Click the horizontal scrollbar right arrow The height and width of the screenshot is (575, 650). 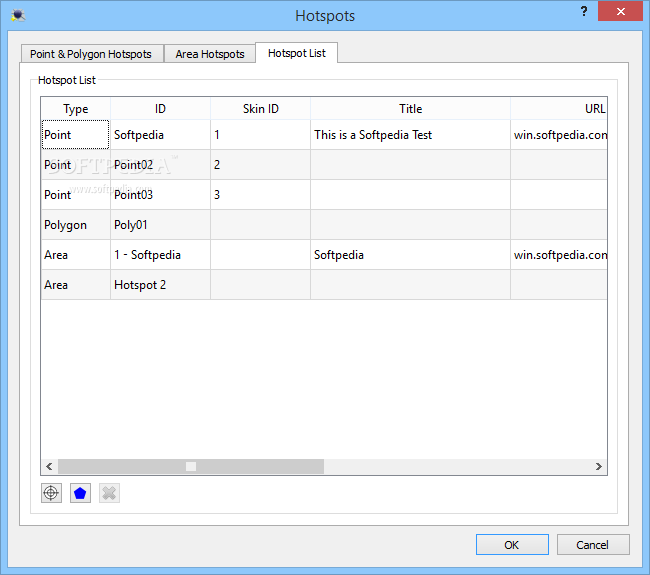click(598, 466)
